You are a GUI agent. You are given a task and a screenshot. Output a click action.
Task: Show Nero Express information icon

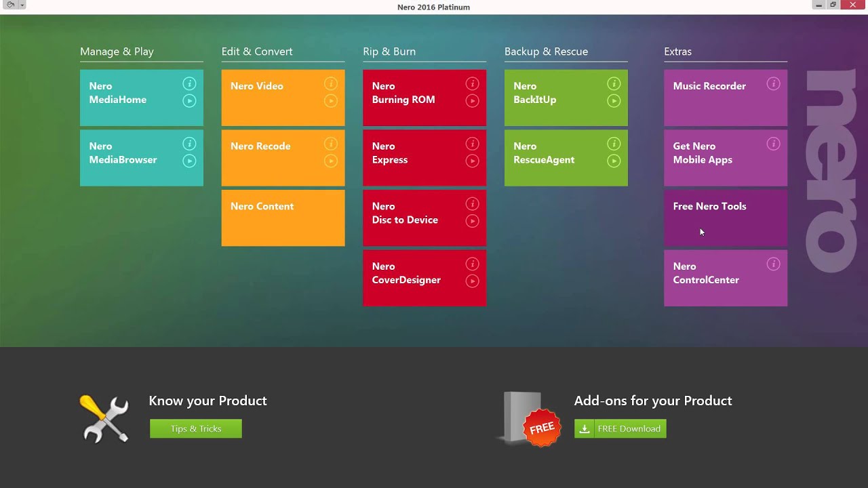pyautogui.click(x=472, y=144)
